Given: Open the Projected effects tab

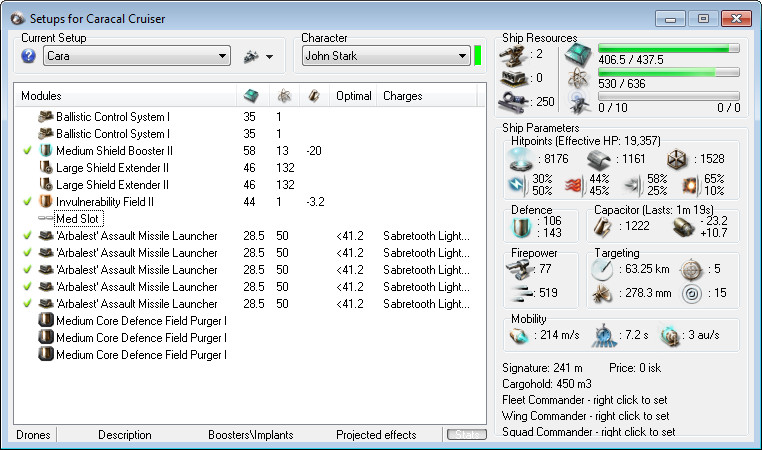Looking at the screenshot, I should pos(378,435).
